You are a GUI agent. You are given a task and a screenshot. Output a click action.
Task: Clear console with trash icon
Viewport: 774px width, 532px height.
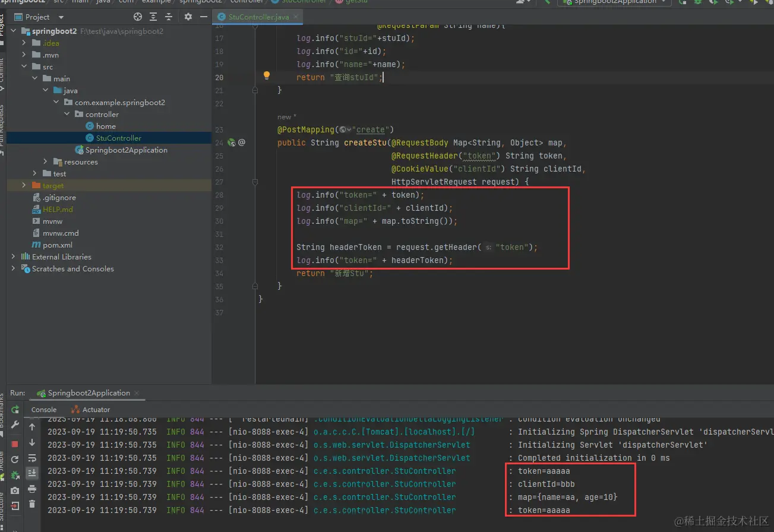32,504
